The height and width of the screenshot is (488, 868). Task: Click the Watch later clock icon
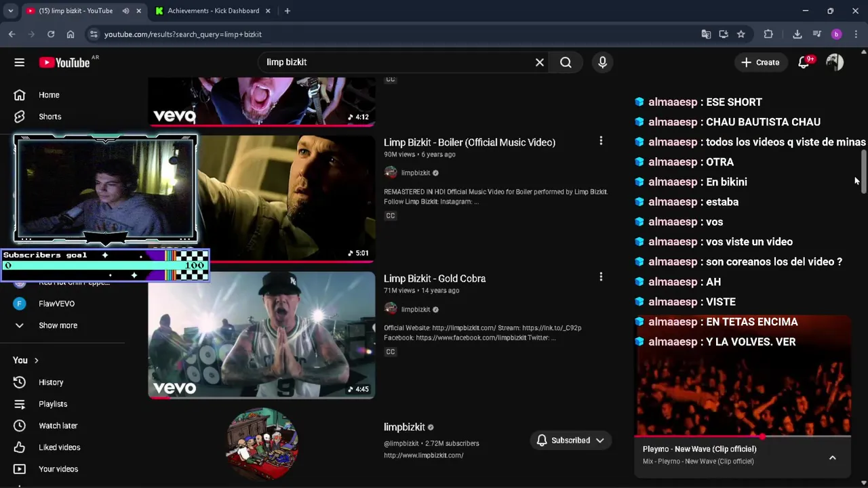point(20,426)
